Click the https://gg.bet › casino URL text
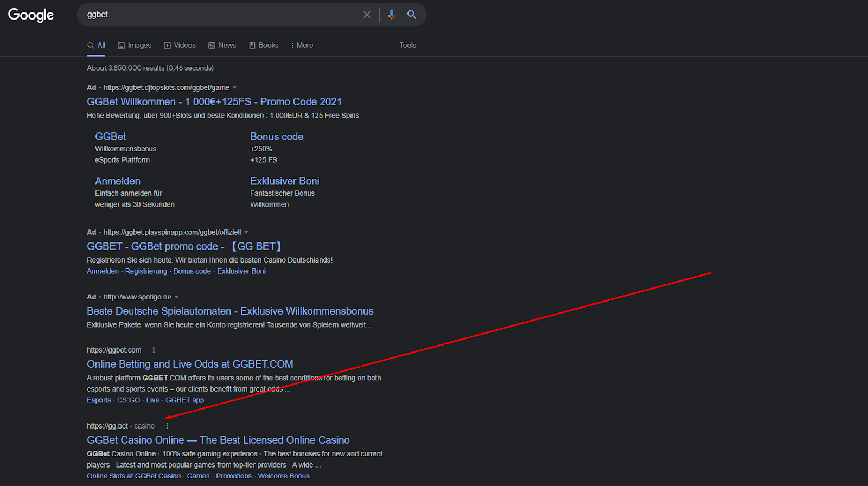The height and width of the screenshot is (486, 868). tap(120, 426)
